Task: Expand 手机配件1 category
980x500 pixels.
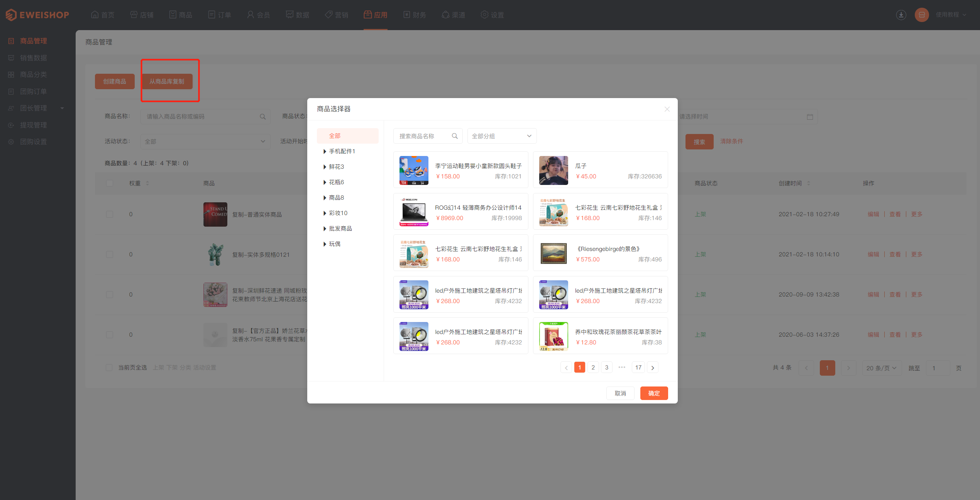Action: [325, 151]
